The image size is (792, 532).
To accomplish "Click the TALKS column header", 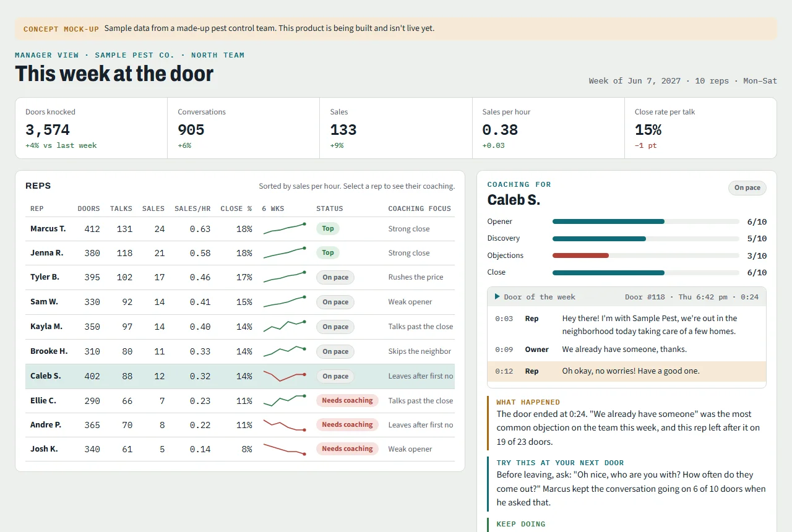I will 121,208.
